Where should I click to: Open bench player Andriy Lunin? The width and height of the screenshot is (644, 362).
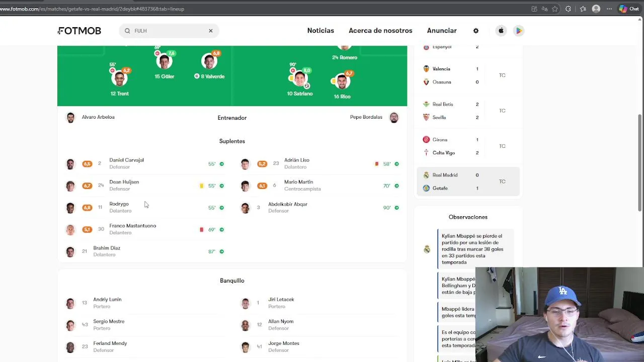point(145,303)
